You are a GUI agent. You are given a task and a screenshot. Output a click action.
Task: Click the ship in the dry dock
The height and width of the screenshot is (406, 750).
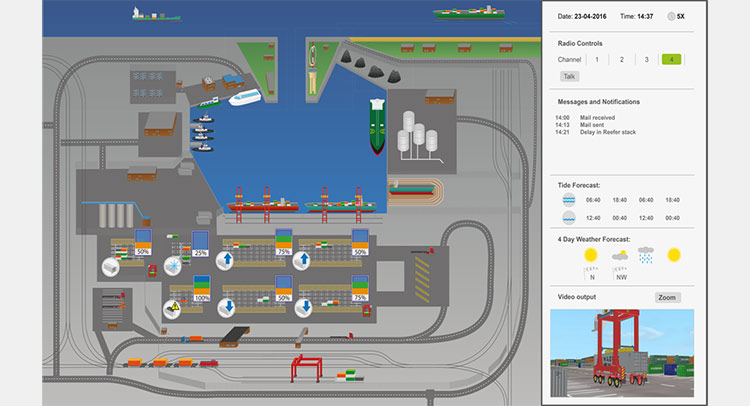tap(411, 189)
